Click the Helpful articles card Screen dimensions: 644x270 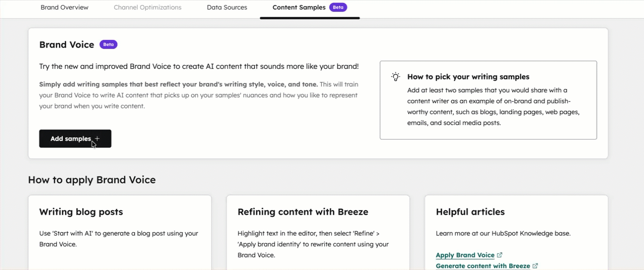click(516, 231)
